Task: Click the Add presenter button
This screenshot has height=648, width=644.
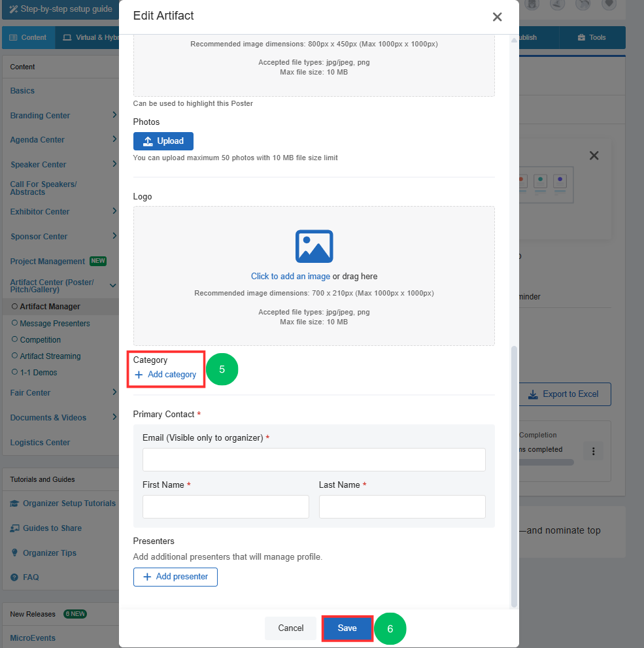Action: click(x=175, y=577)
